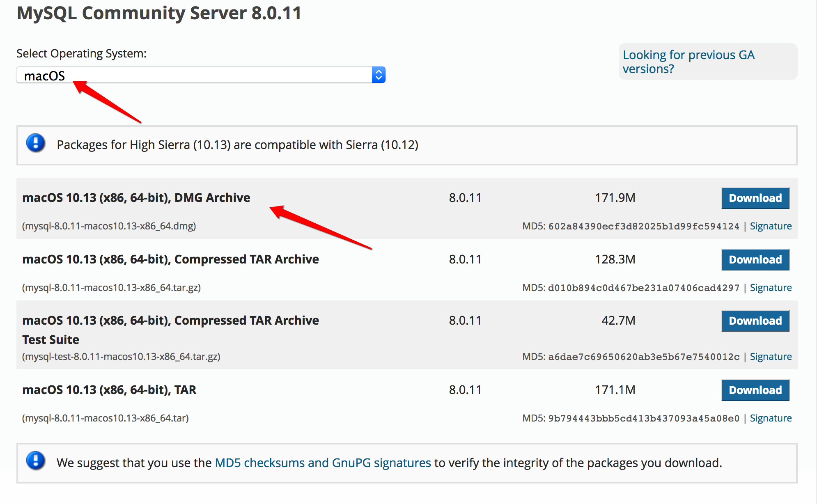Download the DMG Archive package

coord(755,198)
